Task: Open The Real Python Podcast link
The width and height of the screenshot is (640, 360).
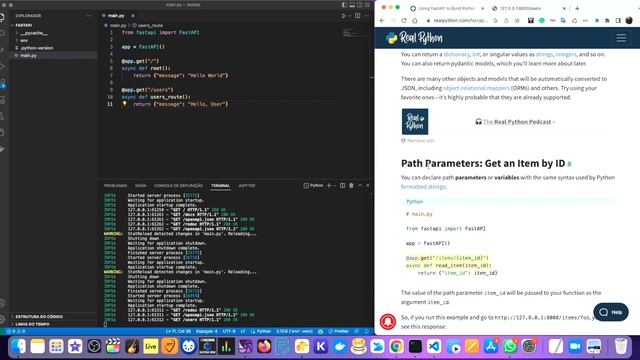Action: point(517,122)
